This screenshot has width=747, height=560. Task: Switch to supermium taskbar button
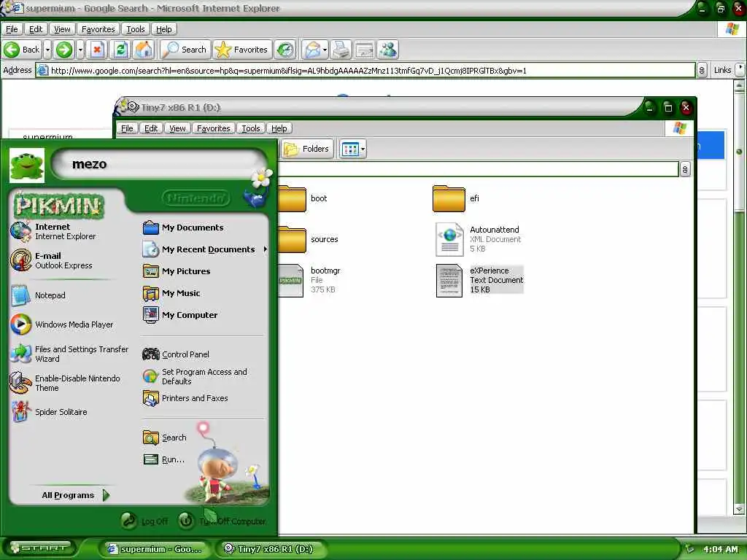click(x=155, y=548)
